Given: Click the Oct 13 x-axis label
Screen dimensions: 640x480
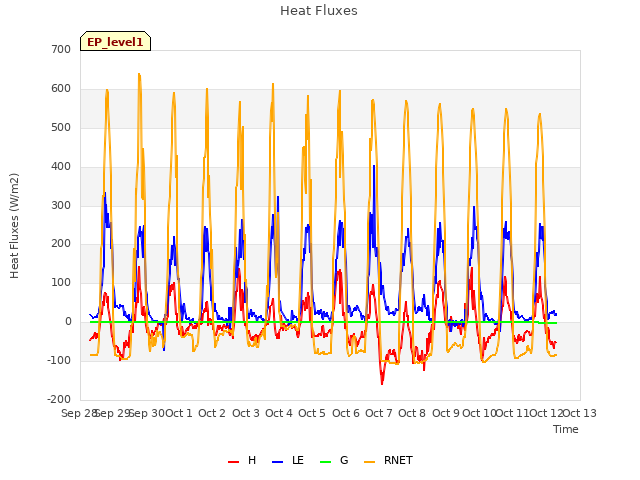Looking at the screenshot, I should coord(580,413).
